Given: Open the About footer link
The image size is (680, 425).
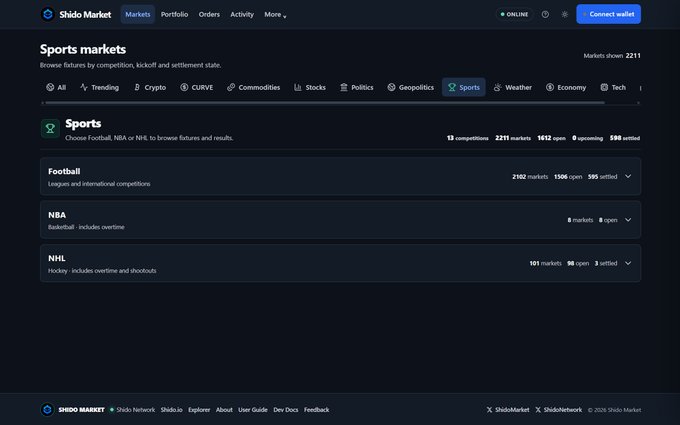Looking at the screenshot, I should click(224, 410).
